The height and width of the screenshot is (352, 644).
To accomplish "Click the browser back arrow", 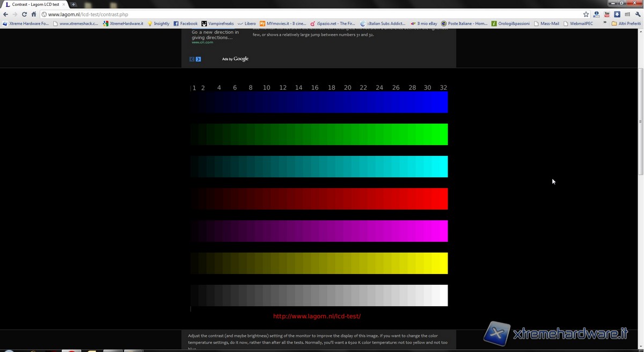I will (x=6, y=15).
